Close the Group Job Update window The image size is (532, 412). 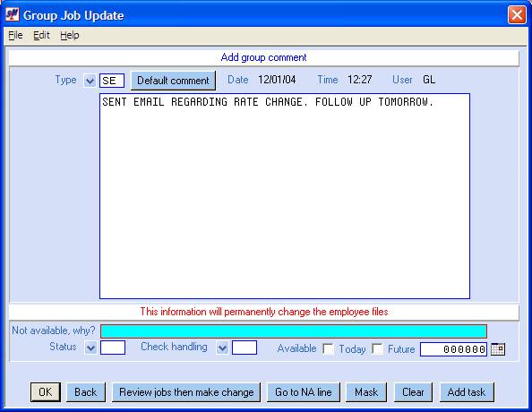(x=517, y=15)
